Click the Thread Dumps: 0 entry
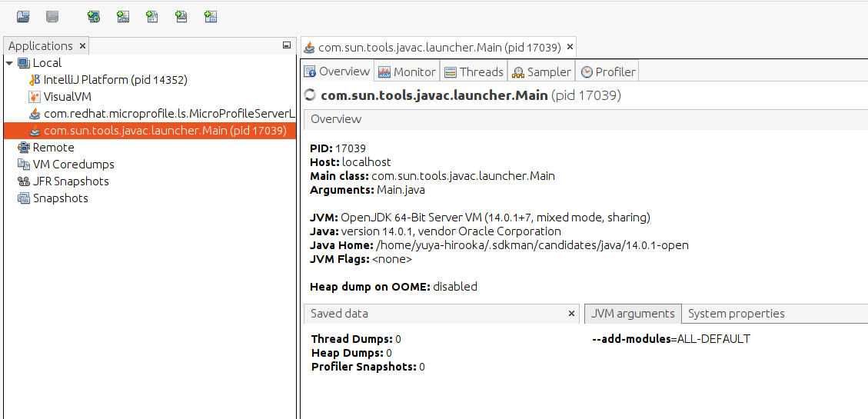The width and height of the screenshot is (868, 419). (356, 339)
